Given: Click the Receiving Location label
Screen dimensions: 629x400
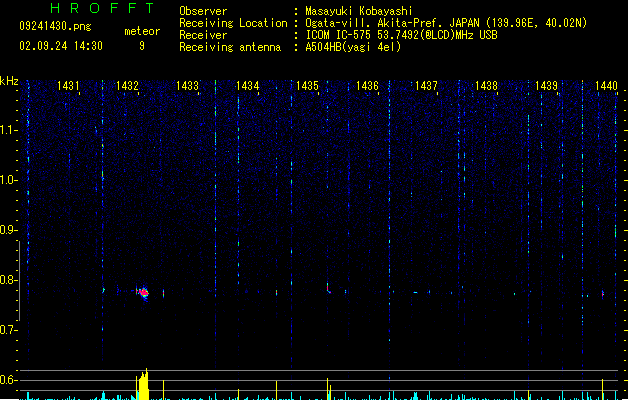Looking at the screenshot, I should pos(233,23).
